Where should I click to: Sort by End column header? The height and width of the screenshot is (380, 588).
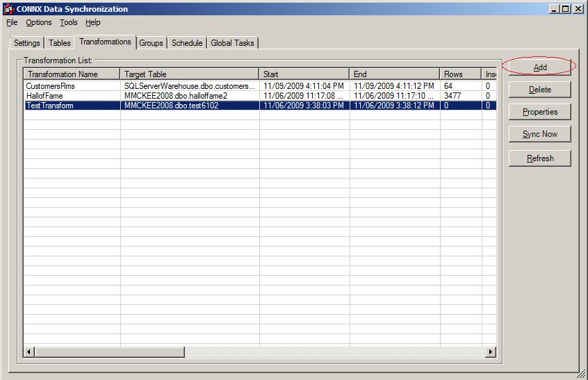click(395, 74)
